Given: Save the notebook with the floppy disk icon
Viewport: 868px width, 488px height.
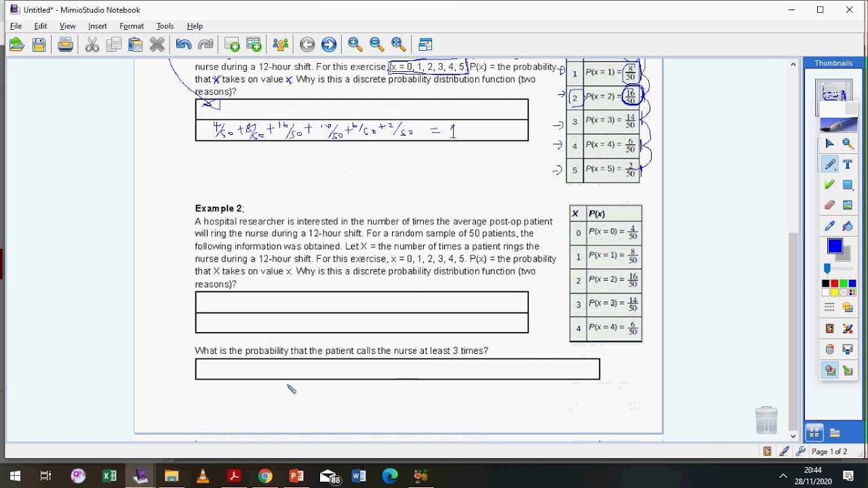Looking at the screenshot, I should (x=39, y=45).
